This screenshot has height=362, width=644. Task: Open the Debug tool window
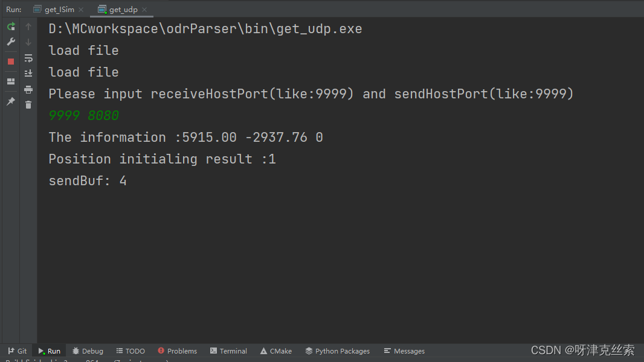[x=88, y=351]
